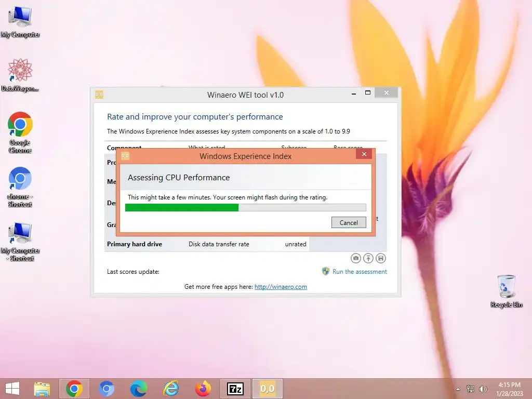Click the network tray icon
This screenshot has height=399, width=532.
(471, 389)
